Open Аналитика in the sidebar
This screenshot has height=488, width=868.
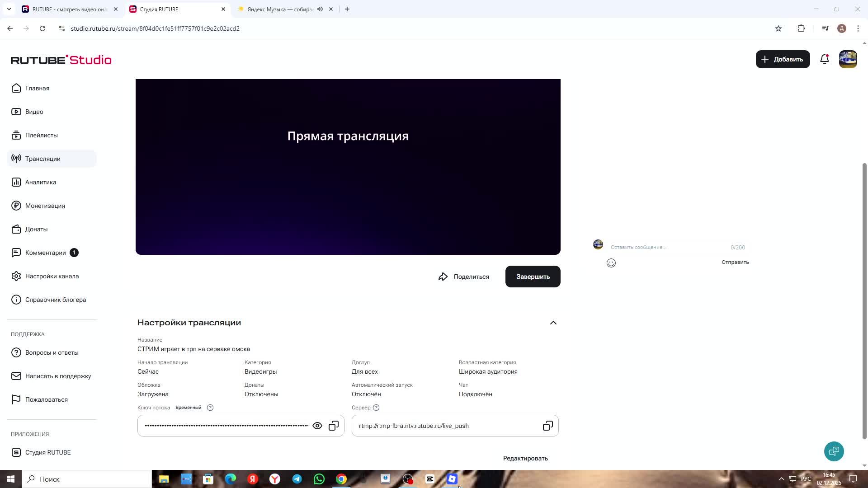pos(41,182)
